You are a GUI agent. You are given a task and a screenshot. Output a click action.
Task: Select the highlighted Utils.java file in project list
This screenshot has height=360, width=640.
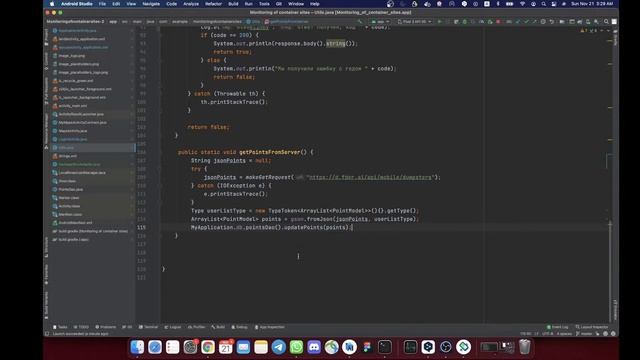93,147
